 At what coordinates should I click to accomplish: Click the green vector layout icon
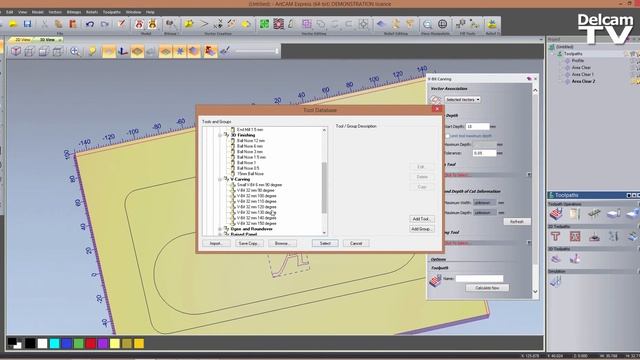(x=264, y=24)
